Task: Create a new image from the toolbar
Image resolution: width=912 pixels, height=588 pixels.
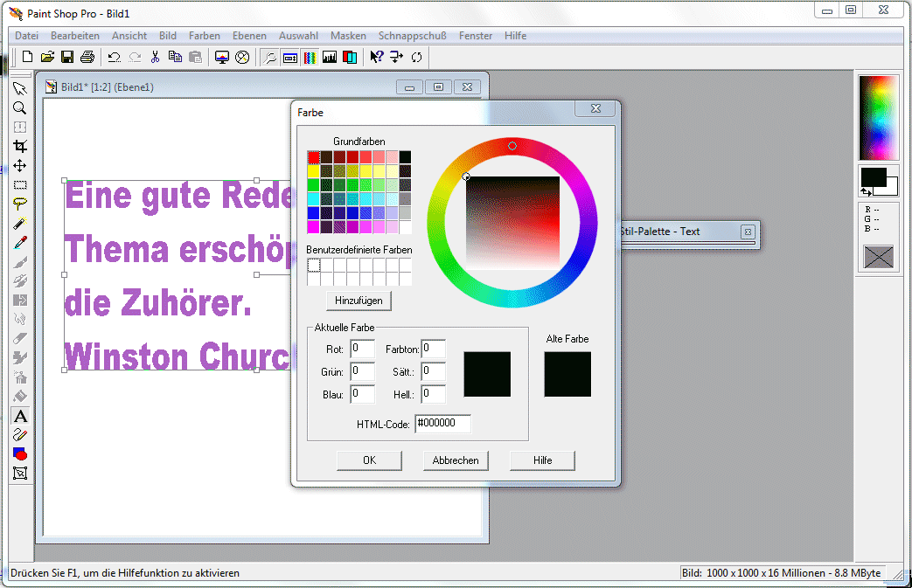Action: click(27, 57)
